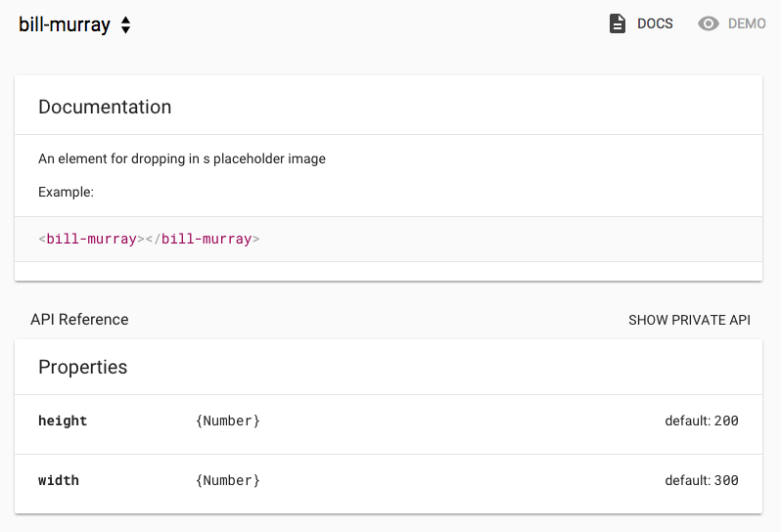
Task: Click the API Reference label
Action: (79, 320)
